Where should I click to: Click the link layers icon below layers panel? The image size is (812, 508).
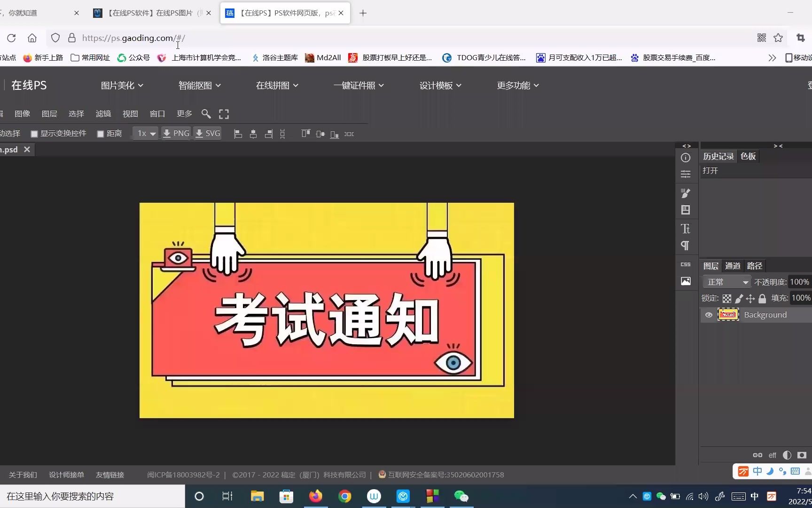[757, 455]
